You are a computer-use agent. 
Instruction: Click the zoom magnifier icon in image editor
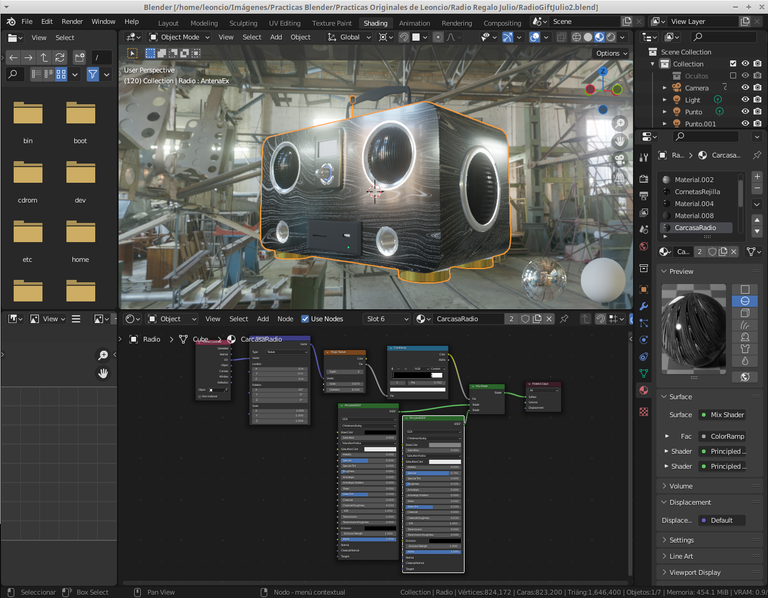102,355
